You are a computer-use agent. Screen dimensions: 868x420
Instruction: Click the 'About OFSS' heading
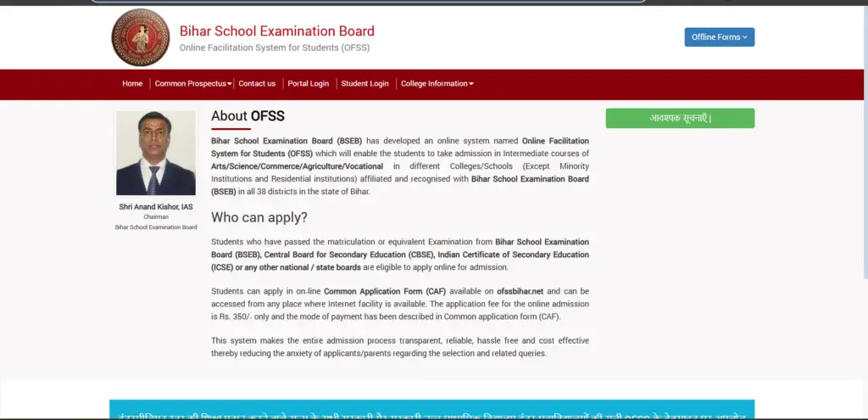pyautogui.click(x=248, y=115)
